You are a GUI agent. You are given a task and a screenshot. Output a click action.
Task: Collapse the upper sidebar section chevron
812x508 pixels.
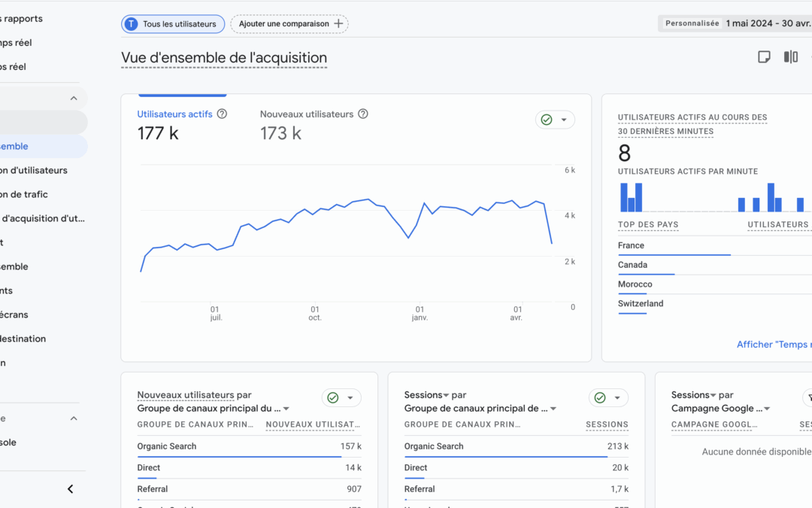[x=74, y=99]
